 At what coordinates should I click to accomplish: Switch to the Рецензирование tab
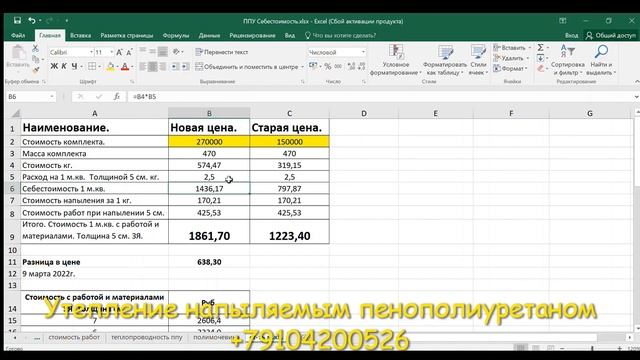252,36
